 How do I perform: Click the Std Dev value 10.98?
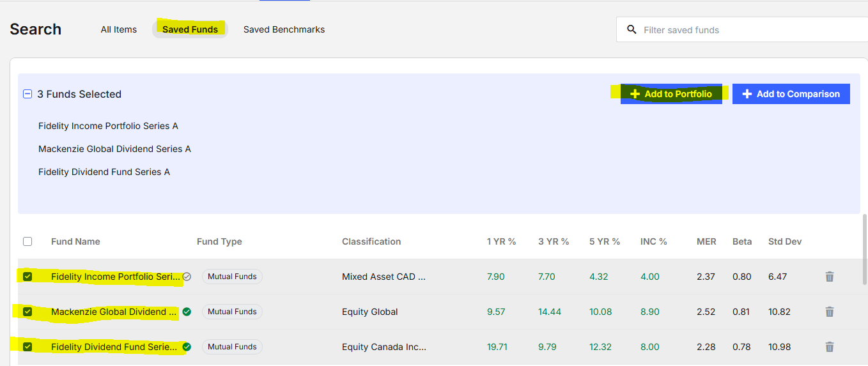pyautogui.click(x=779, y=347)
